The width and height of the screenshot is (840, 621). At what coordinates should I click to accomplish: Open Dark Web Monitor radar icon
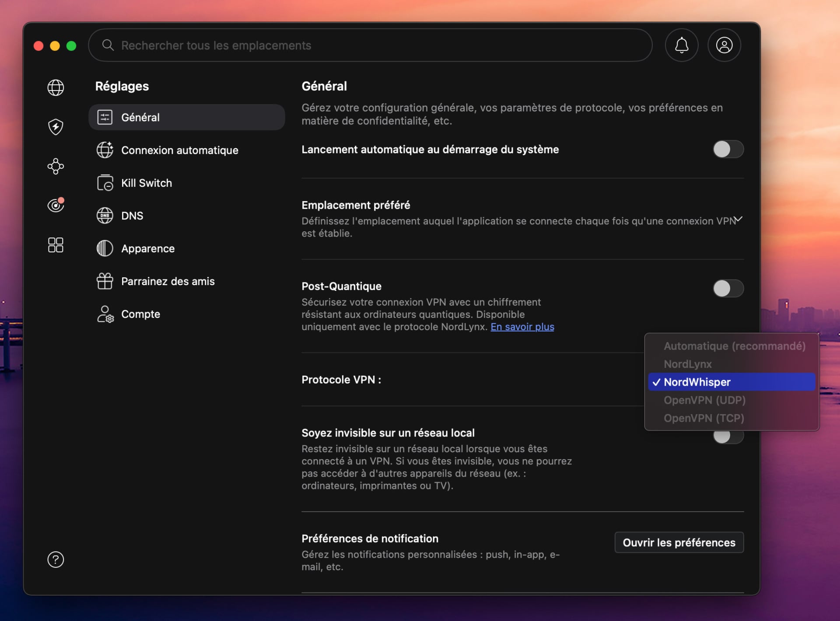56,205
